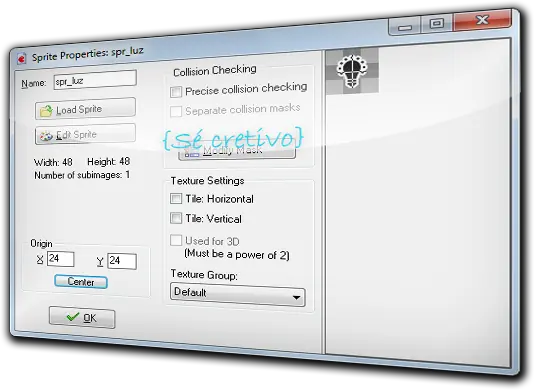Click the paint palette icon on Edit Sprite
This screenshot has height=390, width=534.
pyautogui.click(x=46, y=136)
